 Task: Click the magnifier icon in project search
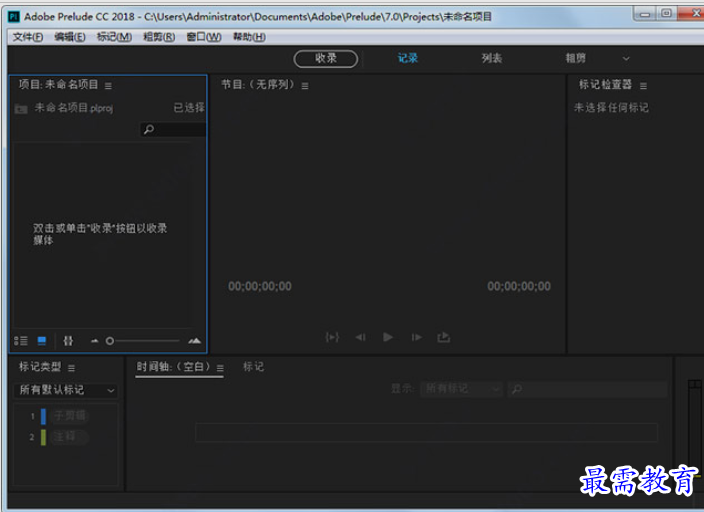pyautogui.click(x=149, y=130)
